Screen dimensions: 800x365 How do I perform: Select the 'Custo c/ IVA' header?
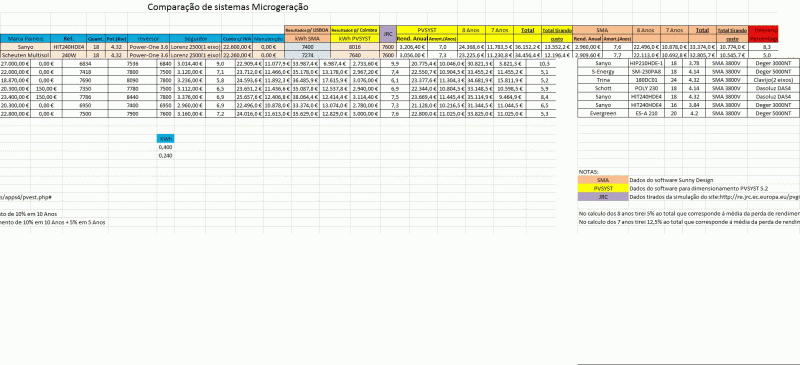click(x=237, y=38)
